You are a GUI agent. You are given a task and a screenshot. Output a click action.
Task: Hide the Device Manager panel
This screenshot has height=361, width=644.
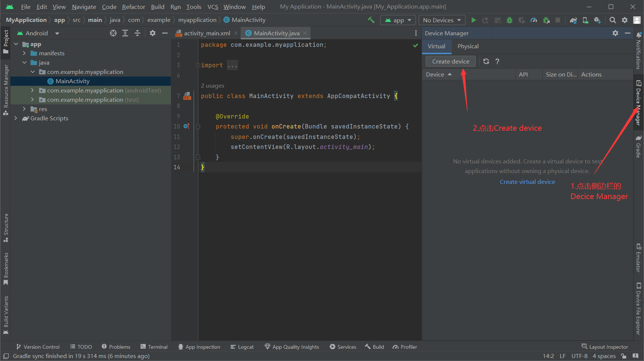click(628, 33)
